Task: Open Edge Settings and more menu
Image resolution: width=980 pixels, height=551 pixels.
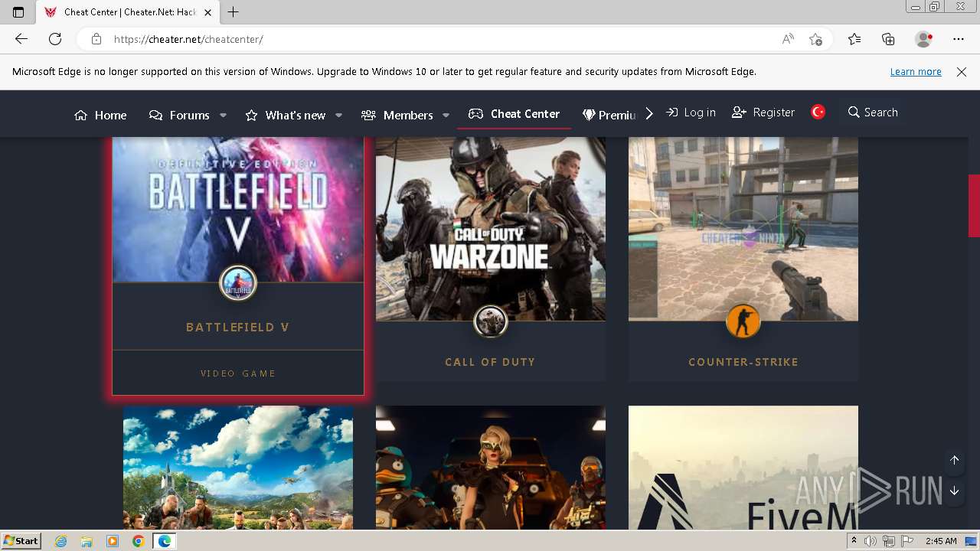Action: click(x=959, y=39)
